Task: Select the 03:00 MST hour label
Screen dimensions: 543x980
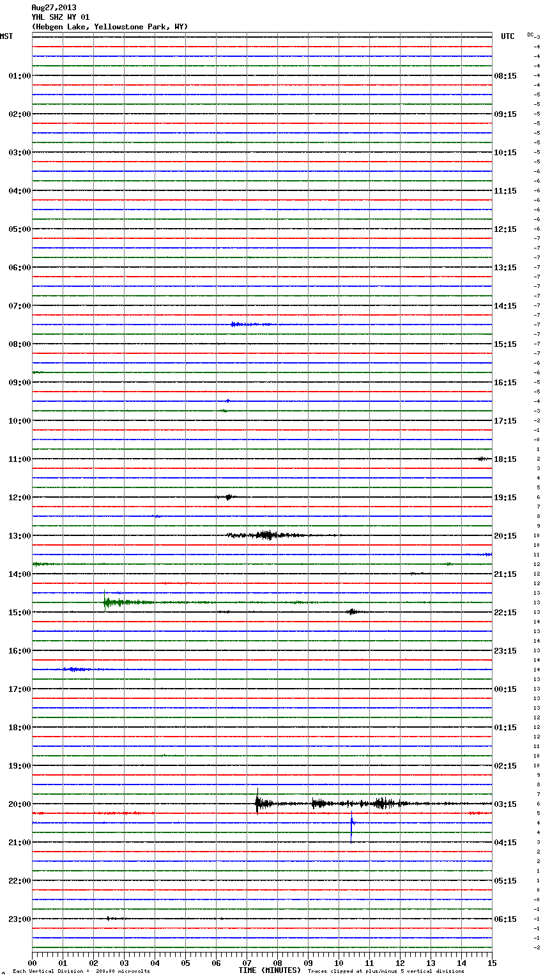Action: [19, 152]
